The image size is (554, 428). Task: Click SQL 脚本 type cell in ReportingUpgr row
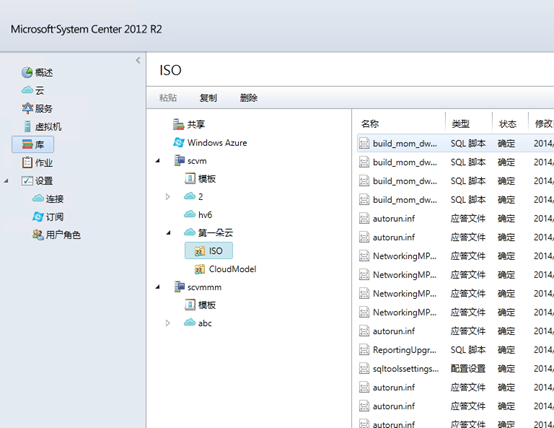click(x=468, y=350)
